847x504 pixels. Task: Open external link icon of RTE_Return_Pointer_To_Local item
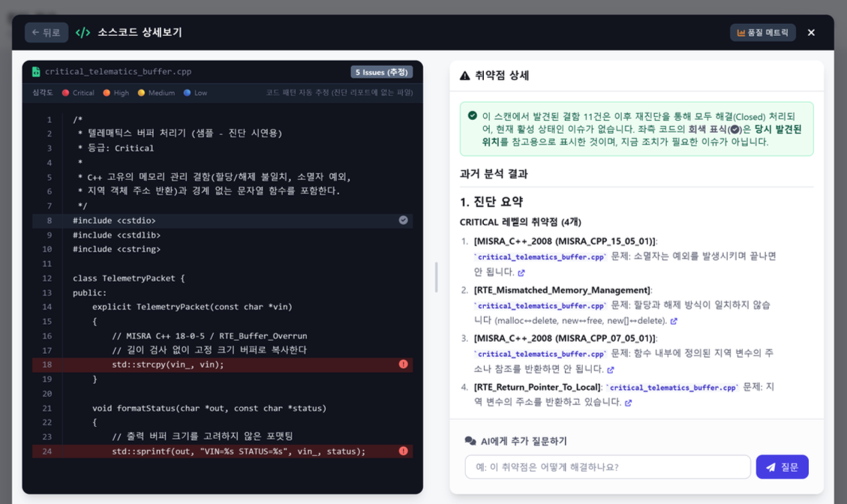click(628, 403)
